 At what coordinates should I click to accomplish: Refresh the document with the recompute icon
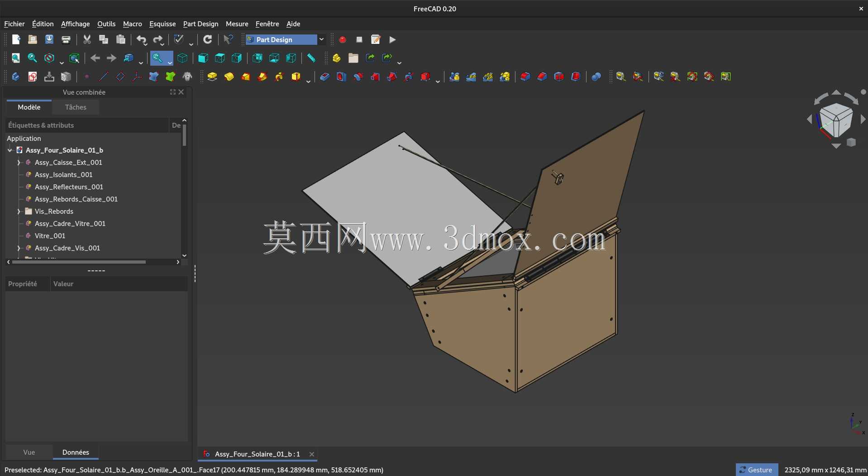click(207, 39)
